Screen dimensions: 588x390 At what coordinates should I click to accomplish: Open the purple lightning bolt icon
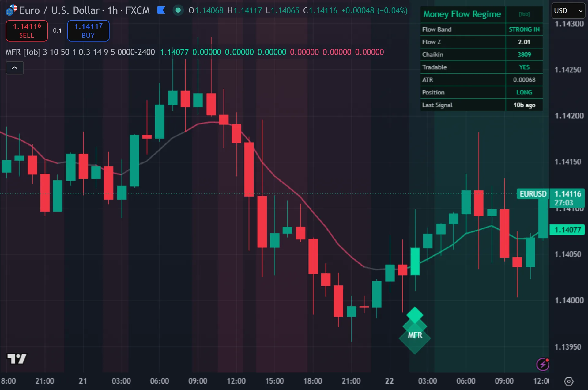click(x=543, y=364)
